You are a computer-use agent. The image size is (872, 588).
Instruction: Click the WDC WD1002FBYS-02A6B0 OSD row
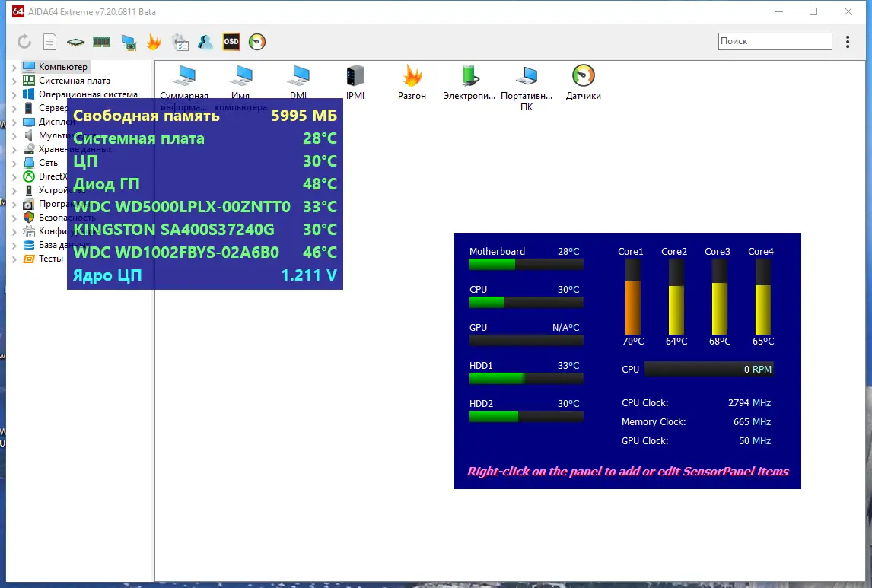(205, 252)
